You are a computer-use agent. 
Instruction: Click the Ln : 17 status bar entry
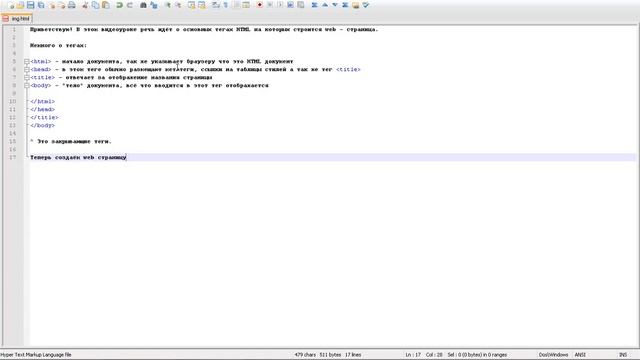(x=413, y=355)
